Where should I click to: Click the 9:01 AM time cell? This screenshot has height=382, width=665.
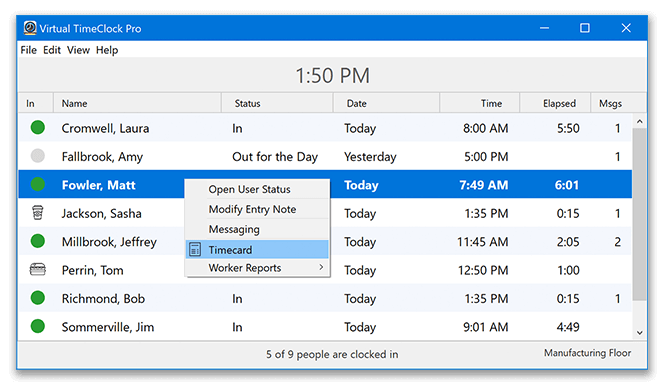pyautogui.click(x=486, y=327)
